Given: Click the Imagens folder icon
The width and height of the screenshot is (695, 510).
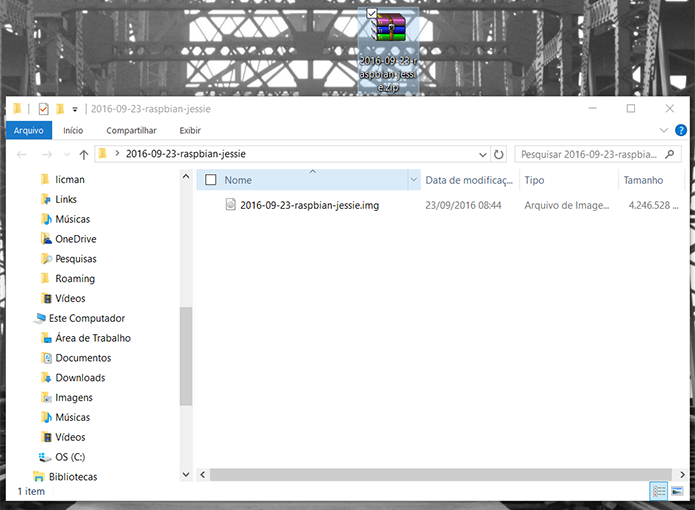Looking at the screenshot, I should pyautogui.click(x=46, y=397).
